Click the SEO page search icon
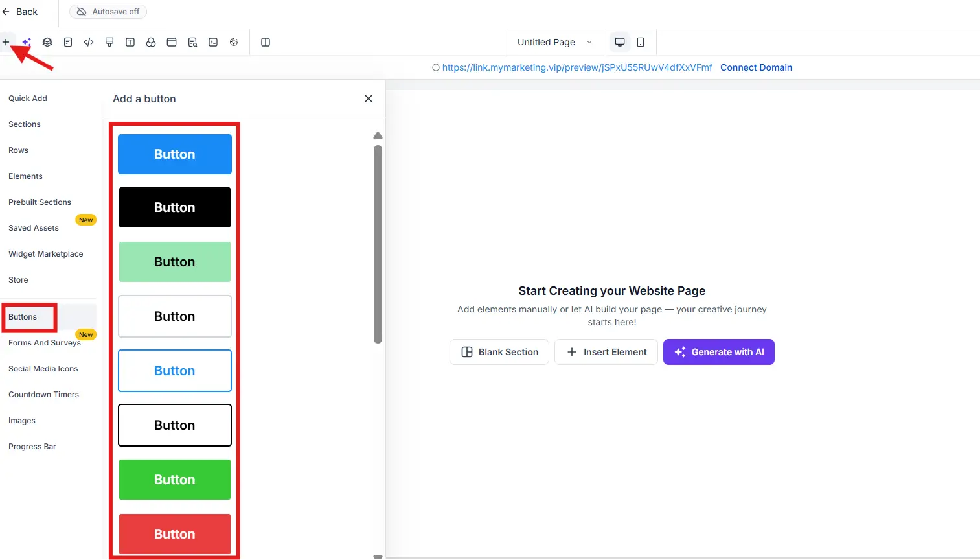Viewport: 980px width, 560px height. pyautogui.click(x=192, y=42)
